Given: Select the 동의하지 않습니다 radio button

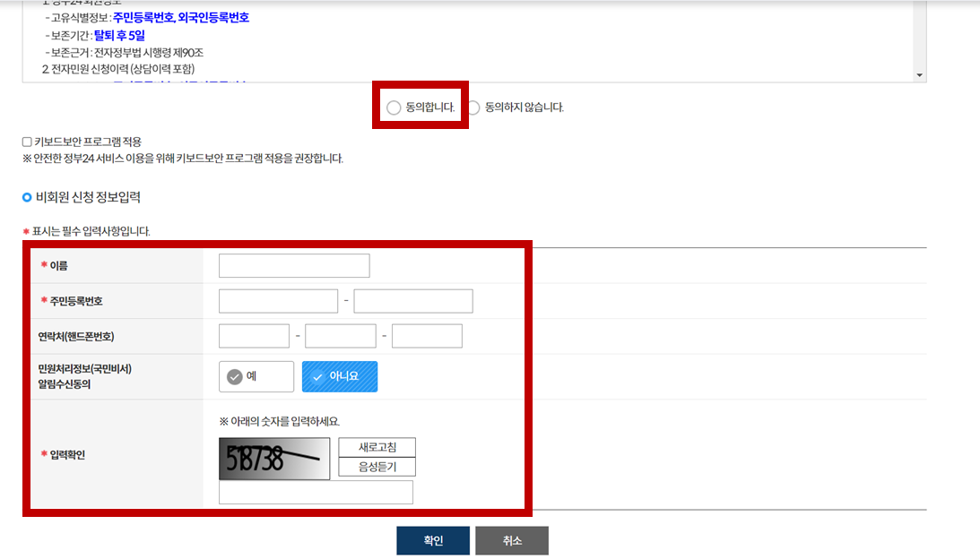Looking at the screenshot, I should (x=473, y=107).
